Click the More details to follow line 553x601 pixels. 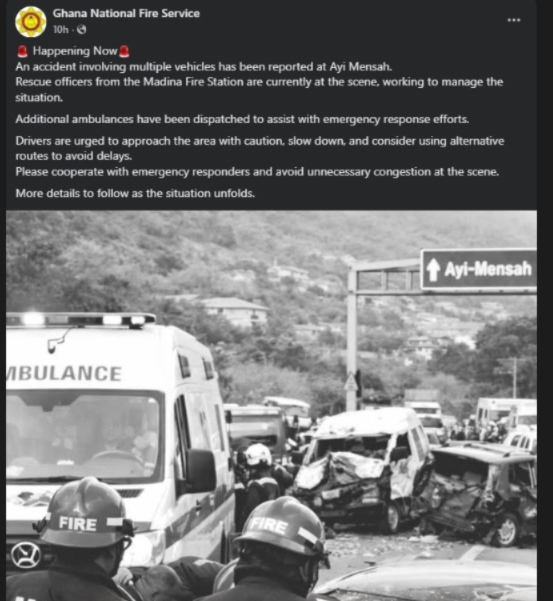(x=135, y=193)
